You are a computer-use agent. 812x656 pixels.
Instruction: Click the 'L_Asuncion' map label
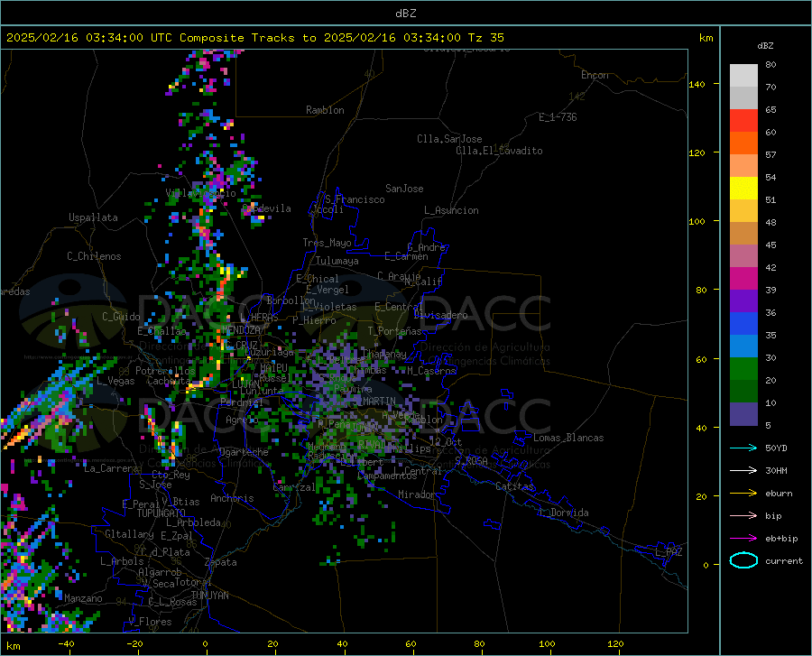click(x=451, y=210)
